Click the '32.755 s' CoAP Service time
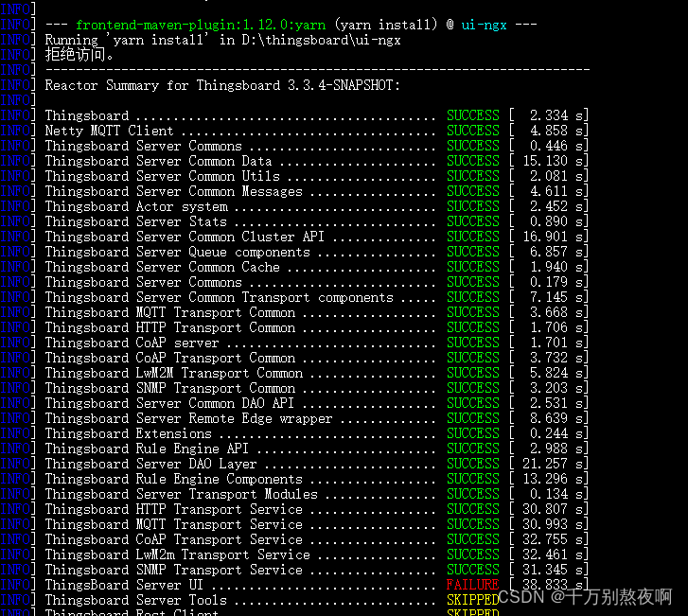The width and height of the screenshot is (688, 616). tap(553, 539)
